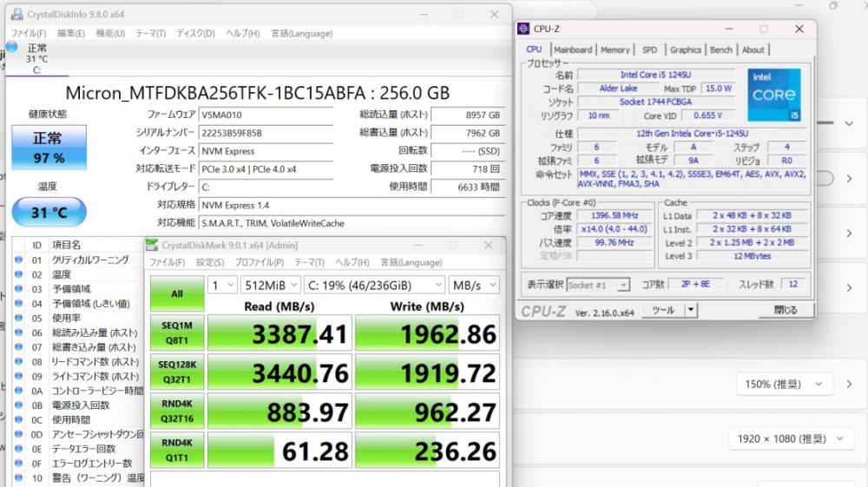
Task: Select the C: drive status orb
Action: tap(12, 47)
